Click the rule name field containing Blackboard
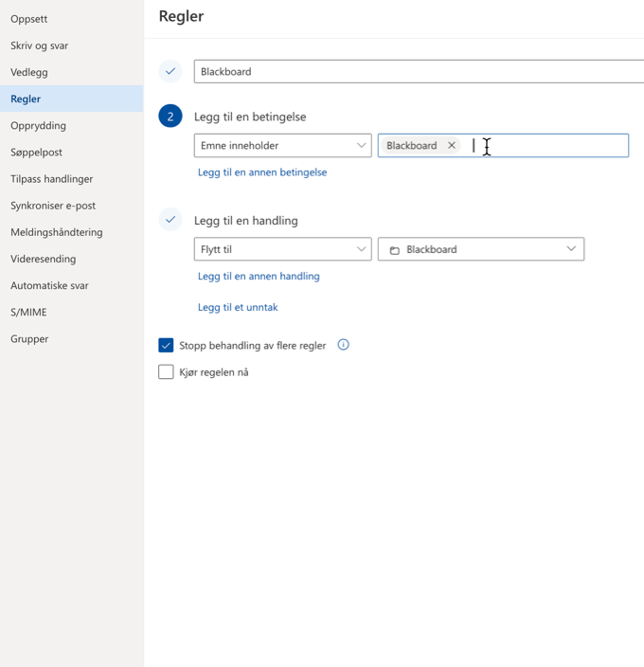This screenshot has width=644, height=667. click(417, 71)
